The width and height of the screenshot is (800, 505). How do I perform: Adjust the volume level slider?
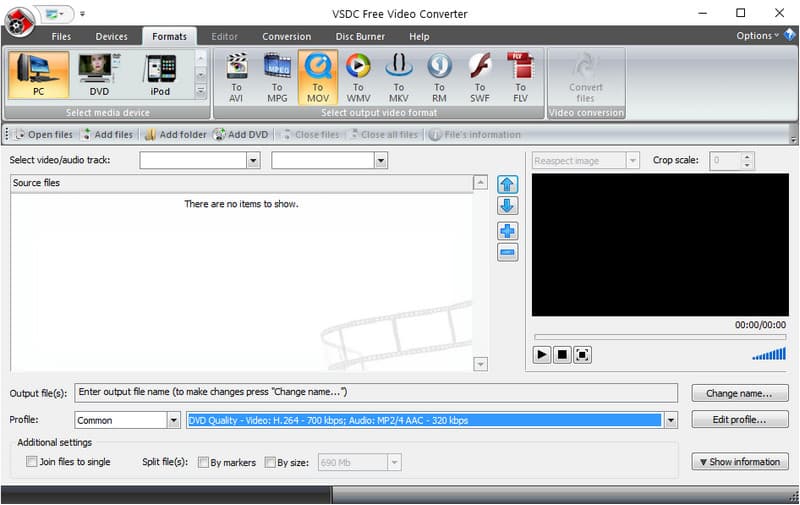point(769,354)
